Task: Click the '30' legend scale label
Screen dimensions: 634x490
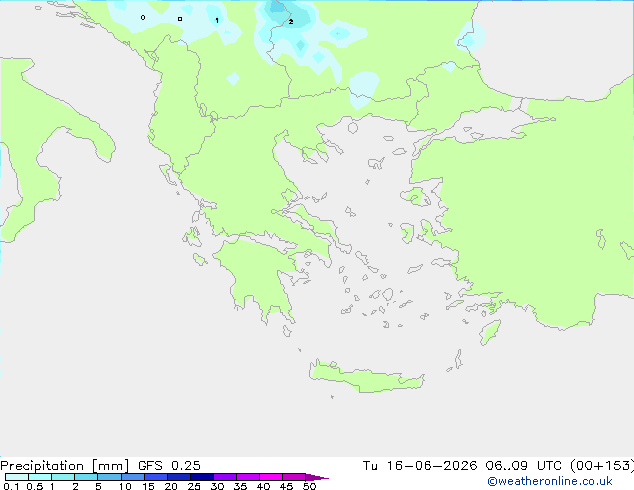Action: tap(217, 486)
